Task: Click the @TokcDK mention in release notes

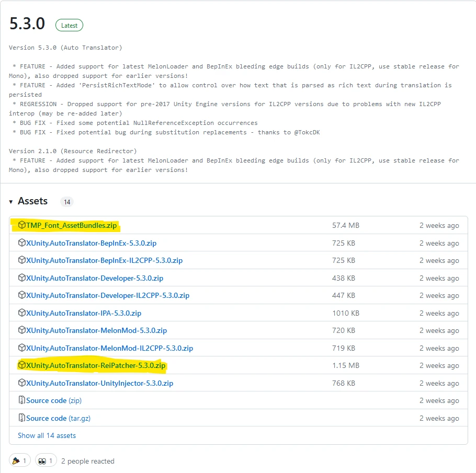Action: point(307,132)
